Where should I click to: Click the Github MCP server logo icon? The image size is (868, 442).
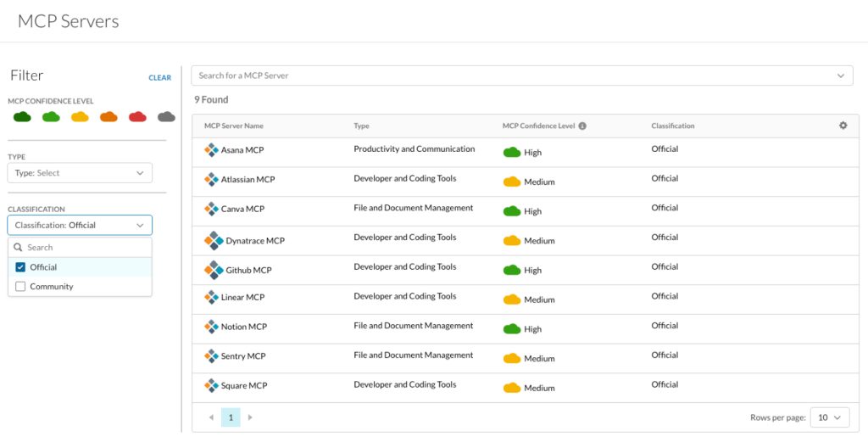214,271
